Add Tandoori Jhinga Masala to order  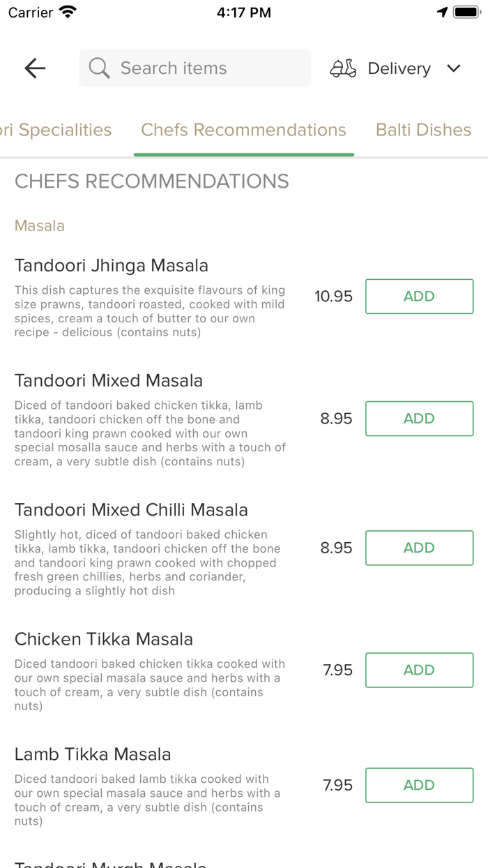419,297
